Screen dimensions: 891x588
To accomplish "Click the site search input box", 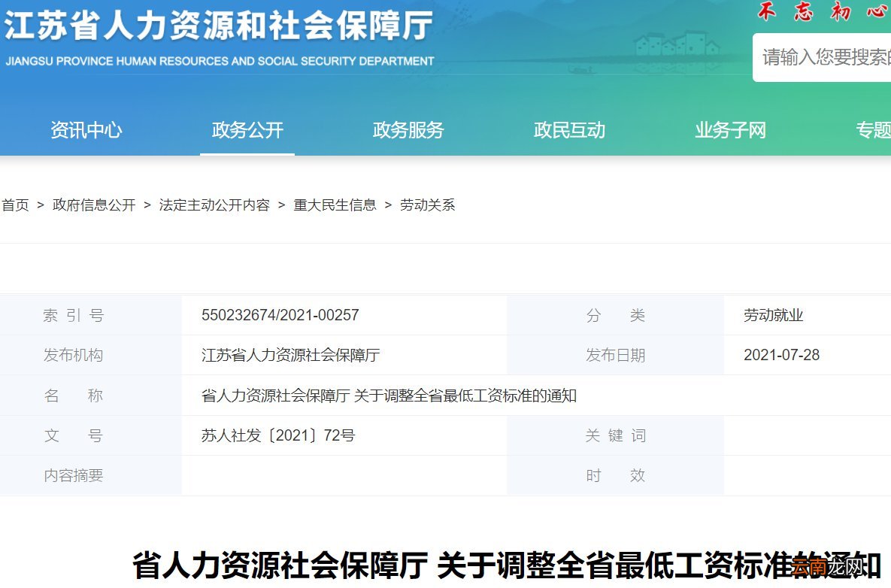I will click(823, 57).
